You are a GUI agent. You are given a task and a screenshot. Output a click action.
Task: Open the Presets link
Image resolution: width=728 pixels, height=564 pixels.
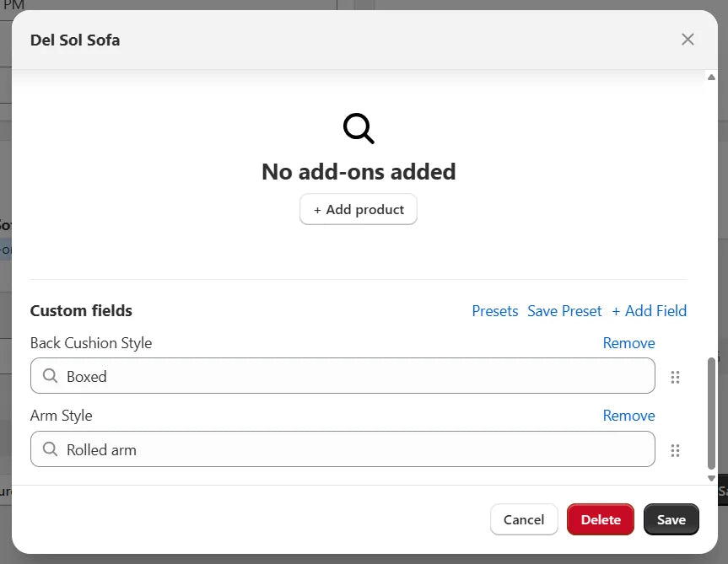click(x=495, y=311)
